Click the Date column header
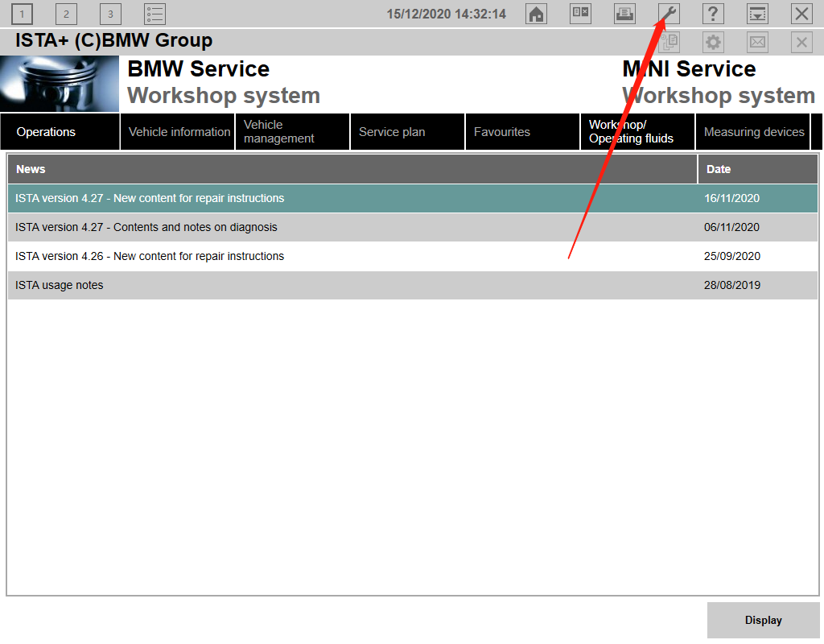The image size is (824, 644). pyautogui.click(x=758, y=169)
